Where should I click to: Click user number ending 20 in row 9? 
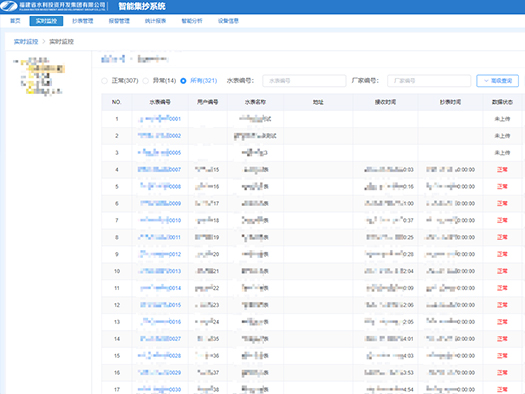(207, 254)
